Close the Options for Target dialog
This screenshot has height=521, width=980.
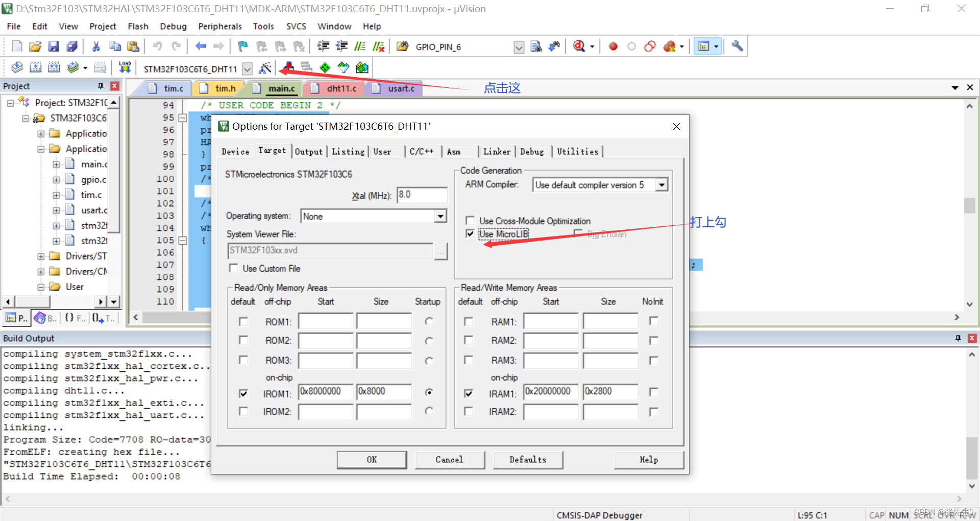point(676,126)
